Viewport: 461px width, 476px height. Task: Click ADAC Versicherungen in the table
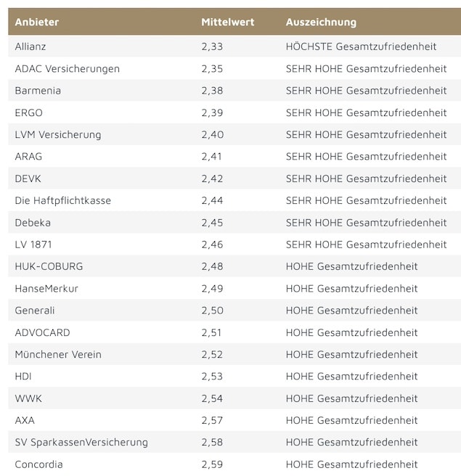pos(67,68)
